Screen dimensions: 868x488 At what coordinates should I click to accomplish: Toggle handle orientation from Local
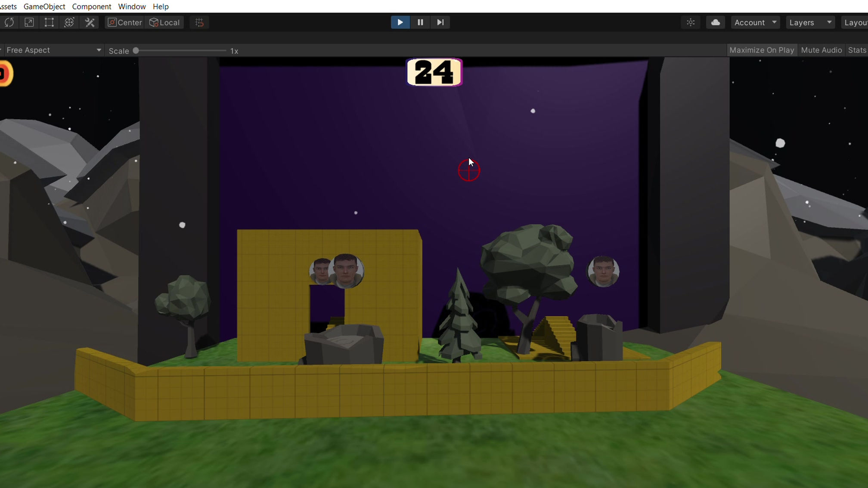(164, 22)
